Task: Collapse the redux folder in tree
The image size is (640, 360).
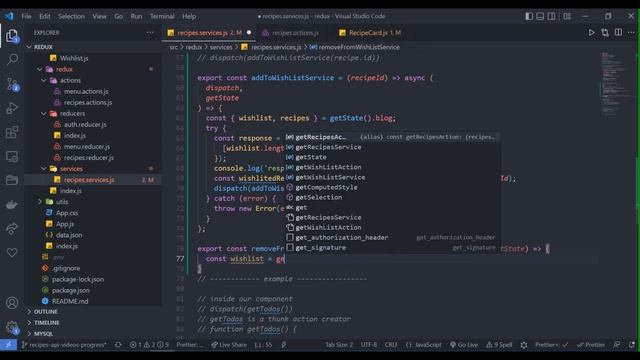Action: 40,69
